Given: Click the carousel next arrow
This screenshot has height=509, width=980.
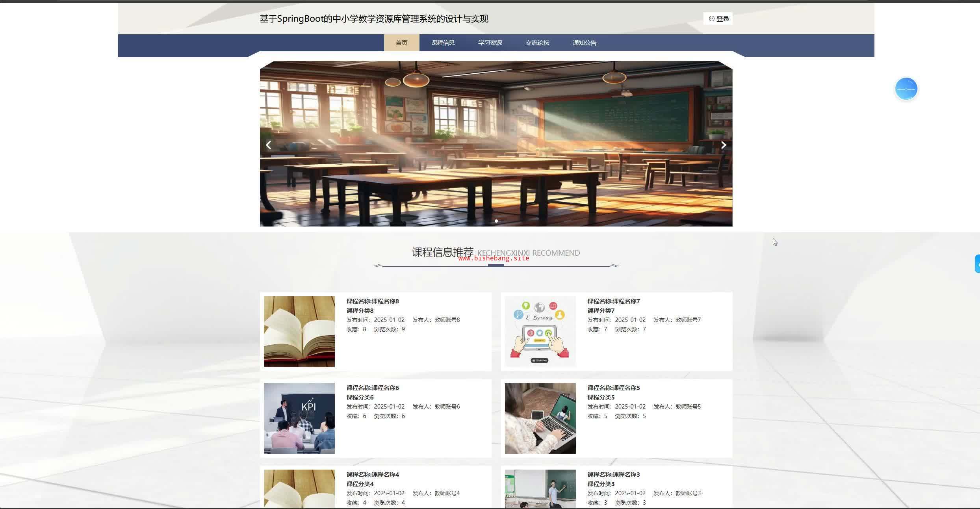Looking at the screenshot, I should tap(724, 145).
